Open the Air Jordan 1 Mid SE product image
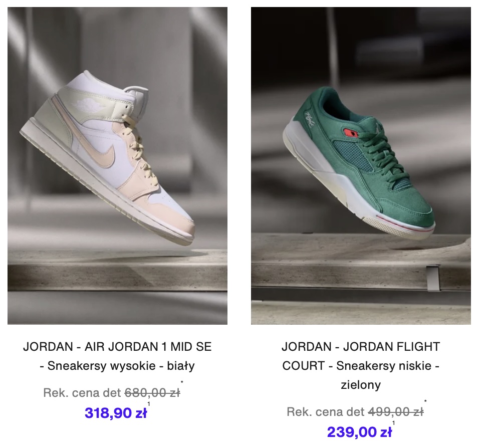This screenshot has width=480, height=448. click(117, 166)
